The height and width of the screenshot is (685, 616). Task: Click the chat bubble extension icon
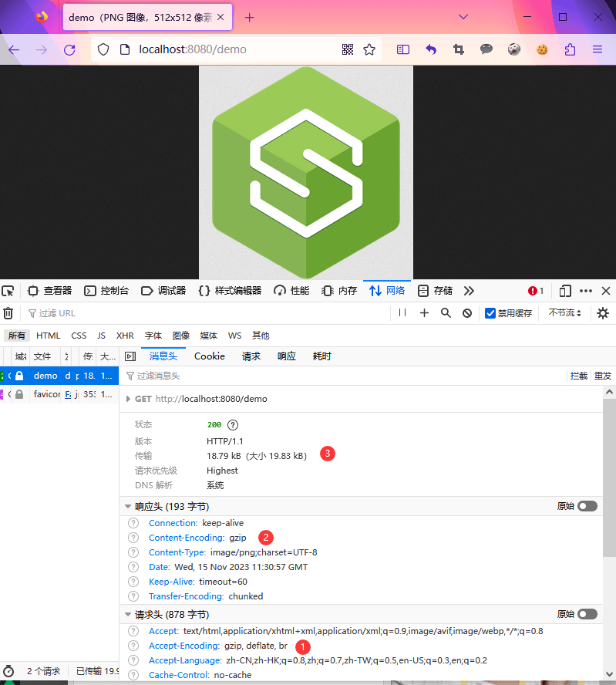click(486, 49)
